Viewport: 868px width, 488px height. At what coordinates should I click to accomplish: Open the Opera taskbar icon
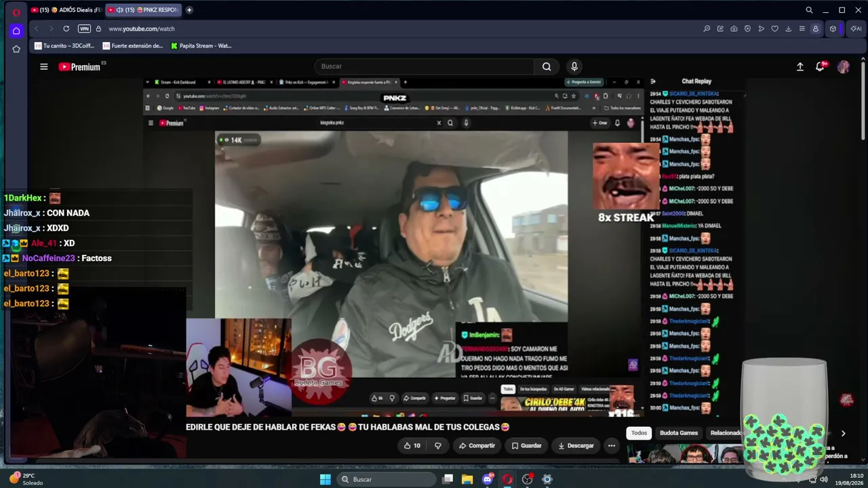507,479
